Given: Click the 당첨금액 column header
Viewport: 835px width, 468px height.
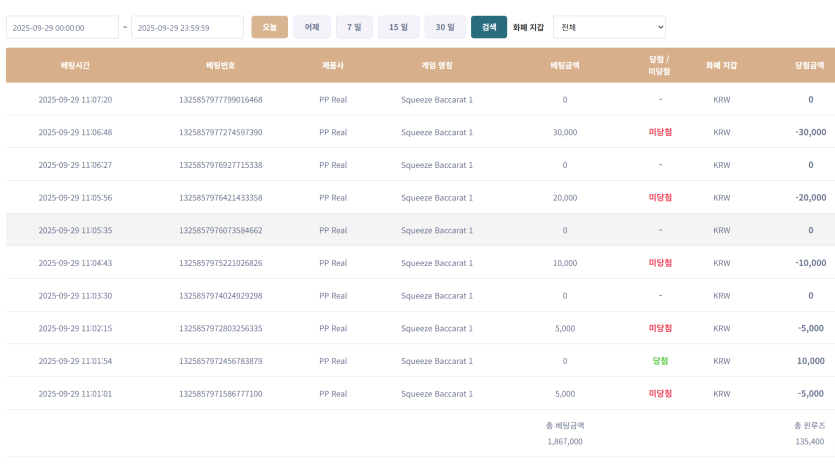Looking at the screenshot, I should [809, 65].
